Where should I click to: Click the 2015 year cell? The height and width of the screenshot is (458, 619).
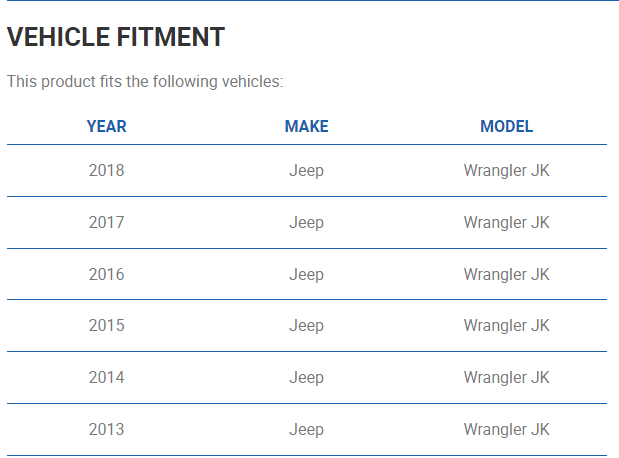107,326
